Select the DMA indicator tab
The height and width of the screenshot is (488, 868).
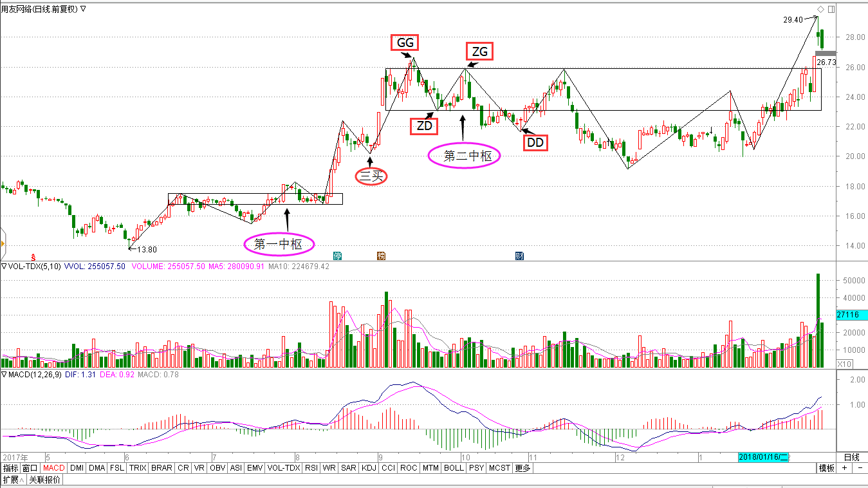[x=97, y=468]
